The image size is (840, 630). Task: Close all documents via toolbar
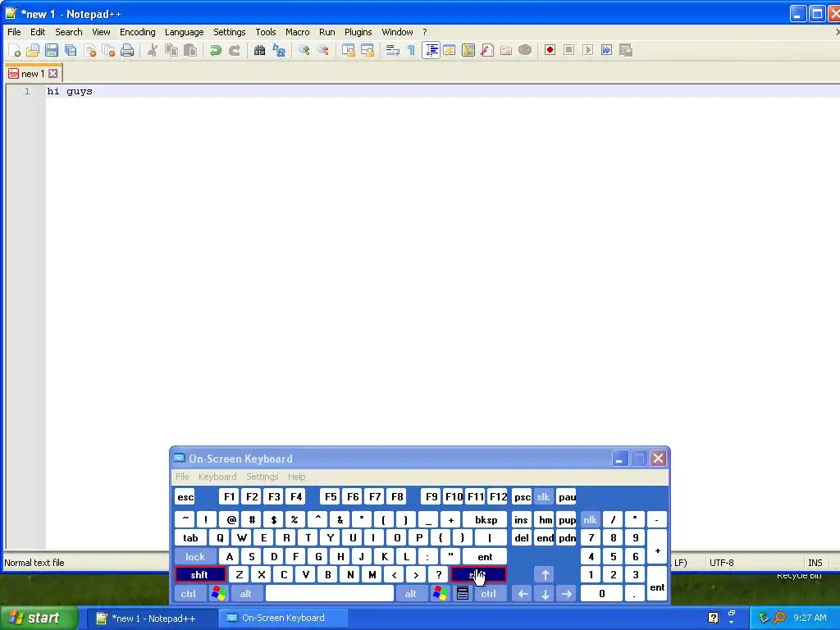coord(109,50)
